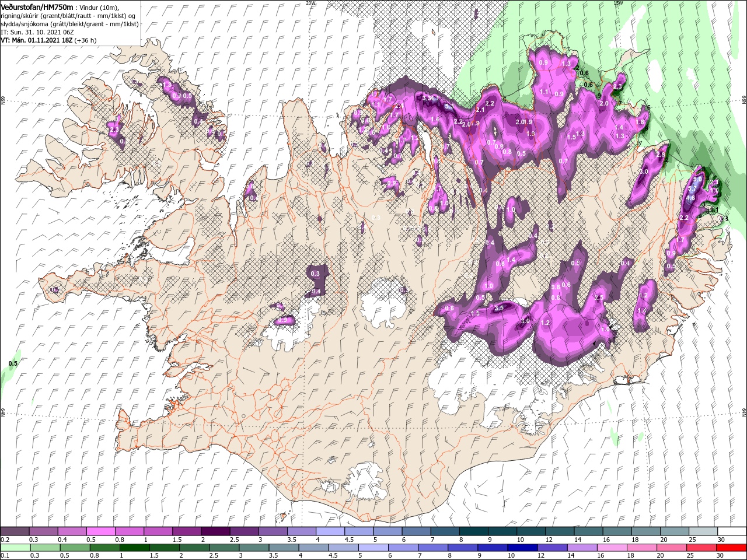
Task: Pick the snow scale swatch starting at 2.5
Action: pos(245,531)
